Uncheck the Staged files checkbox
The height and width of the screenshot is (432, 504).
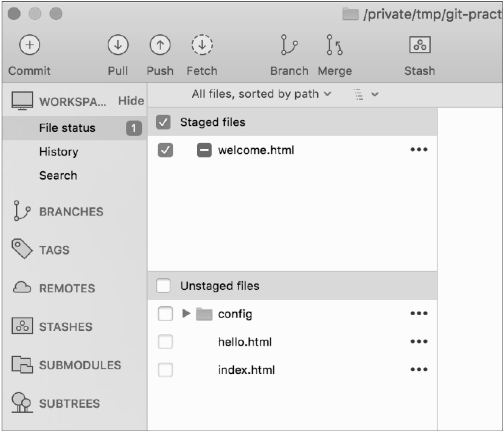tap(163, 123)
